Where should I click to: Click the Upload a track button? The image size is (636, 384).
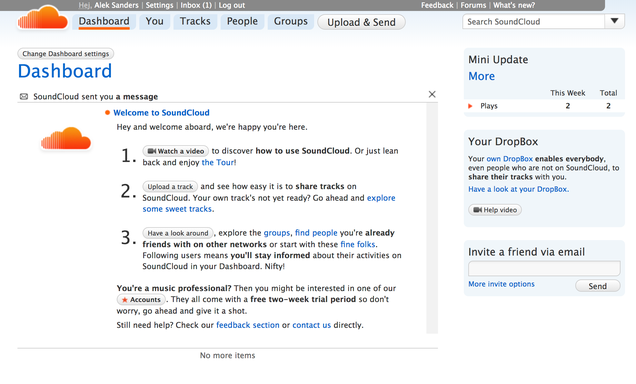coord(170,187)
